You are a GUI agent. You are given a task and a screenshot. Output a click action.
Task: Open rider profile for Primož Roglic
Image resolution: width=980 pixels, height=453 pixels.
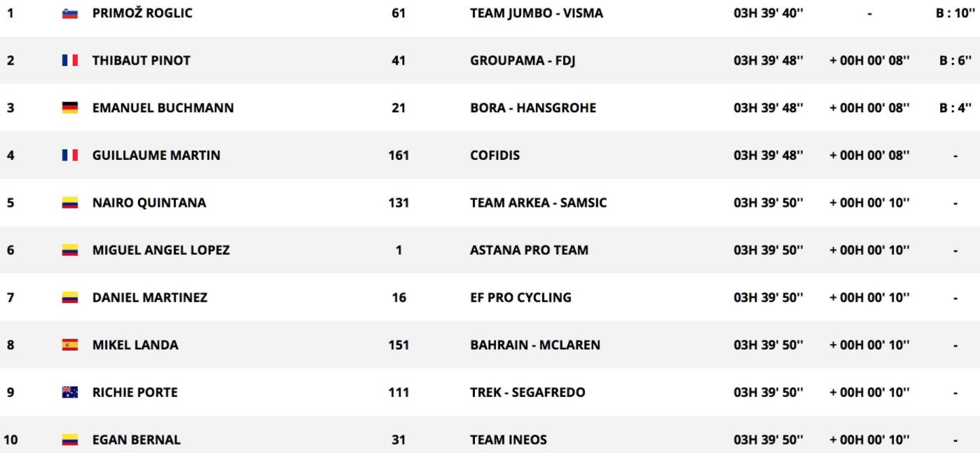(x=142, y=13)
